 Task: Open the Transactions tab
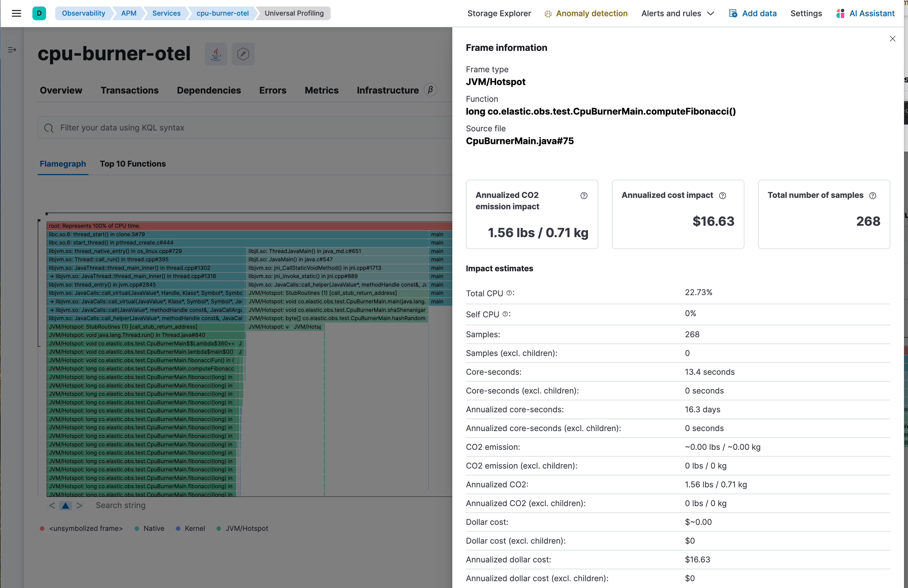(x=129, y=90)
